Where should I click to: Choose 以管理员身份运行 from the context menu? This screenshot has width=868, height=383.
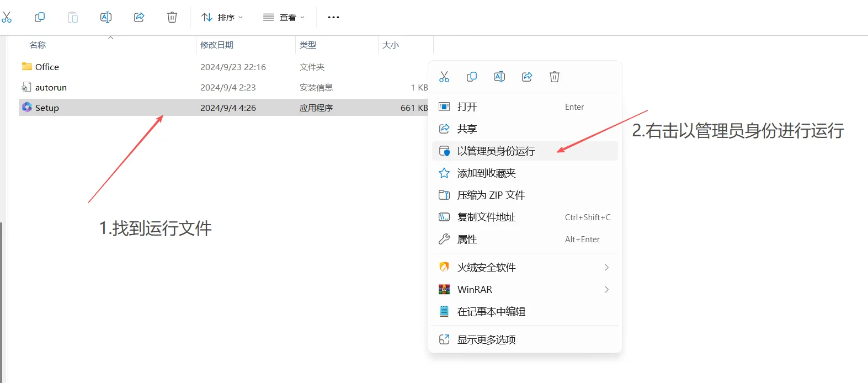tap(525, 151)
